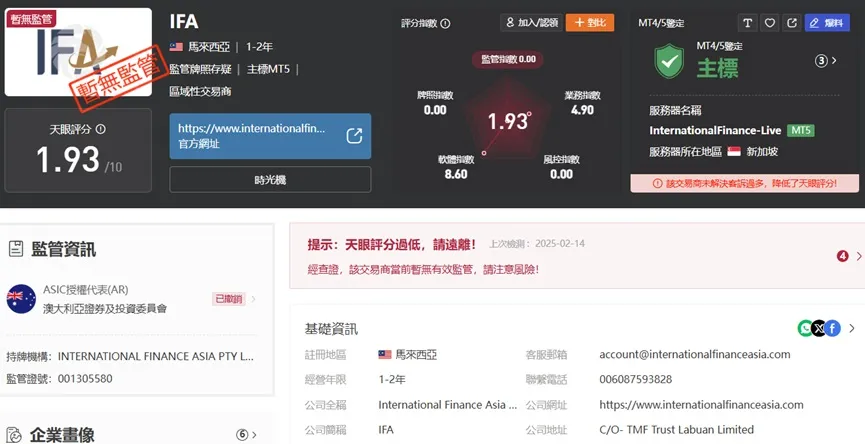This screenshot has width=865, height=444.
Task: Click the Singapore flag server region icon
Action: tap(734, 151)
